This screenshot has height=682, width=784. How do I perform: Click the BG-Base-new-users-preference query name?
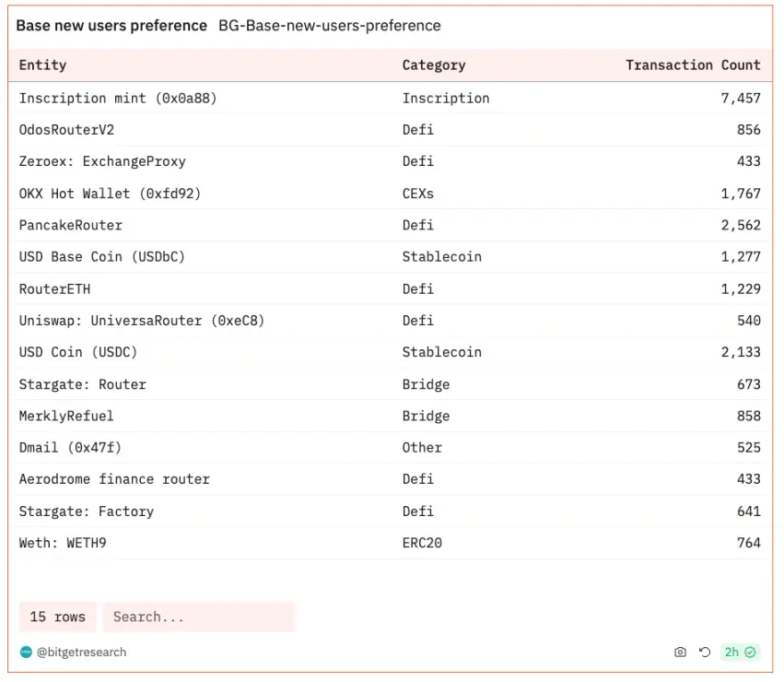pos(329,26)
